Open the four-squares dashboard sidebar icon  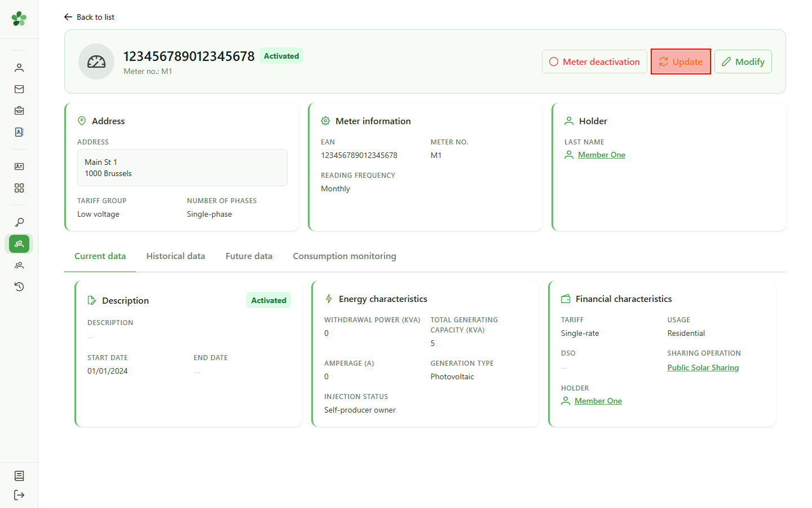tap(19, 188)
